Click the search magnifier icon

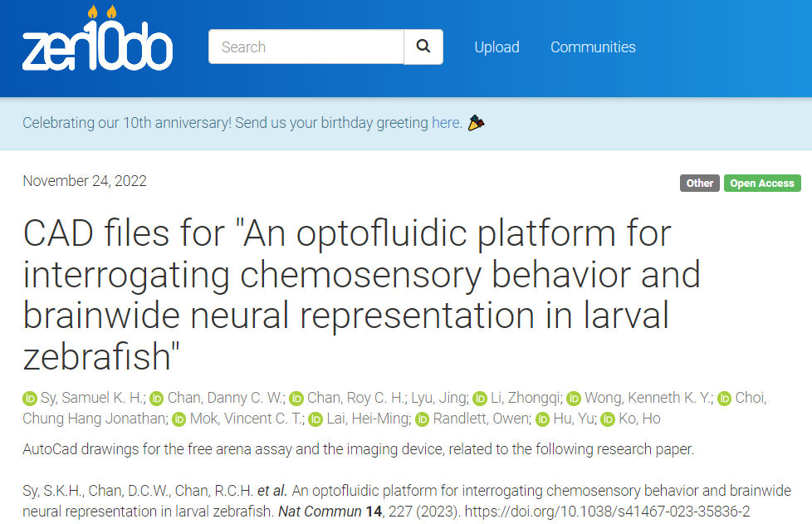coord(423,47)
